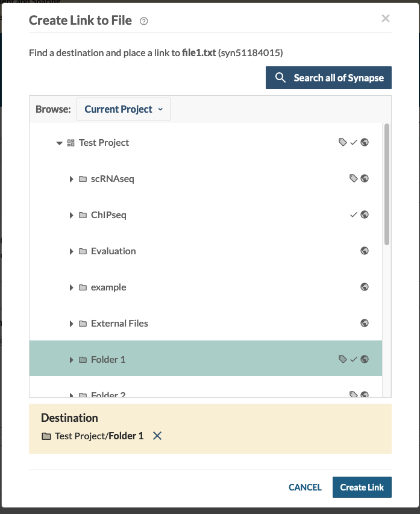Click the help question mark icon
420x514 pixels.
point(144,21)
